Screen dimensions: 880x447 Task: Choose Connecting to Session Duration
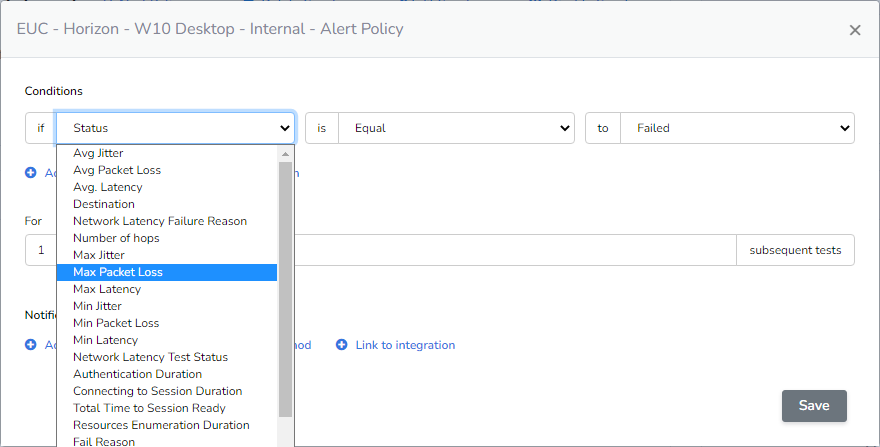[x=167, y=391]
